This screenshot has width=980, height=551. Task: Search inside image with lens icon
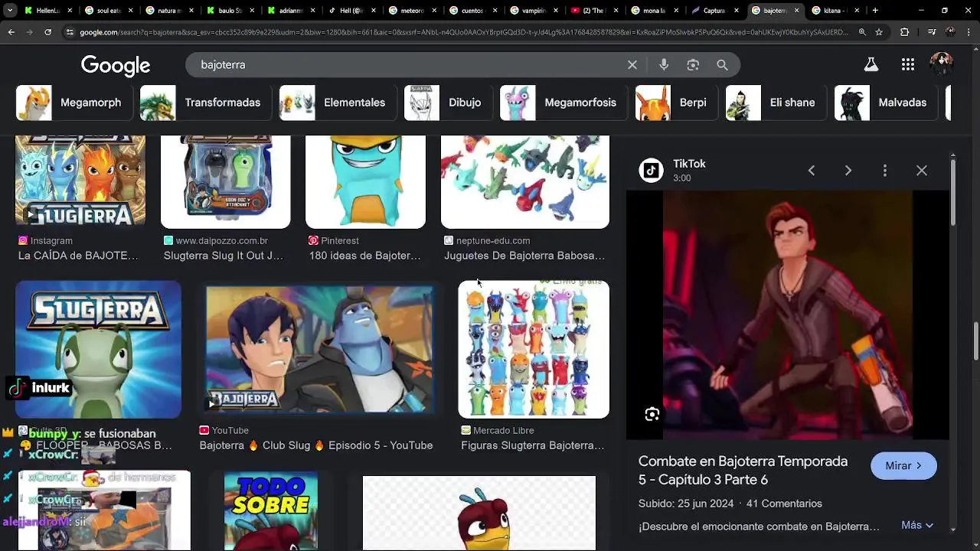652,414
